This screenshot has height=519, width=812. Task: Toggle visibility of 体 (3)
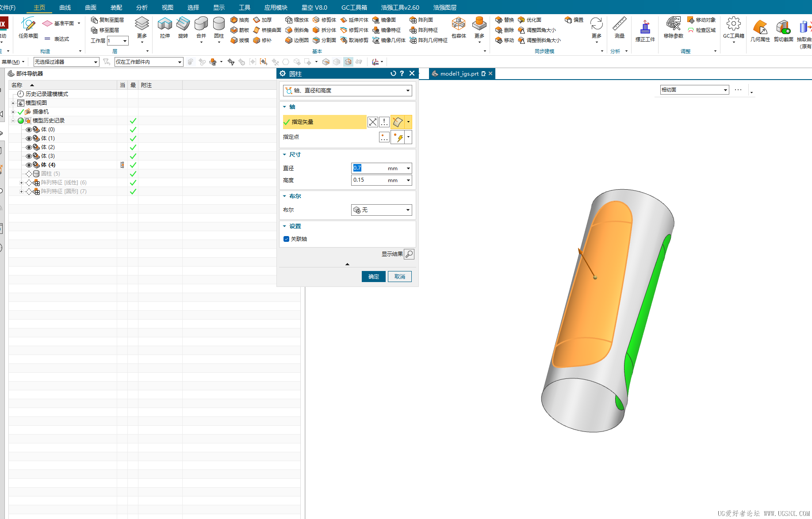[x=29, y=156]
